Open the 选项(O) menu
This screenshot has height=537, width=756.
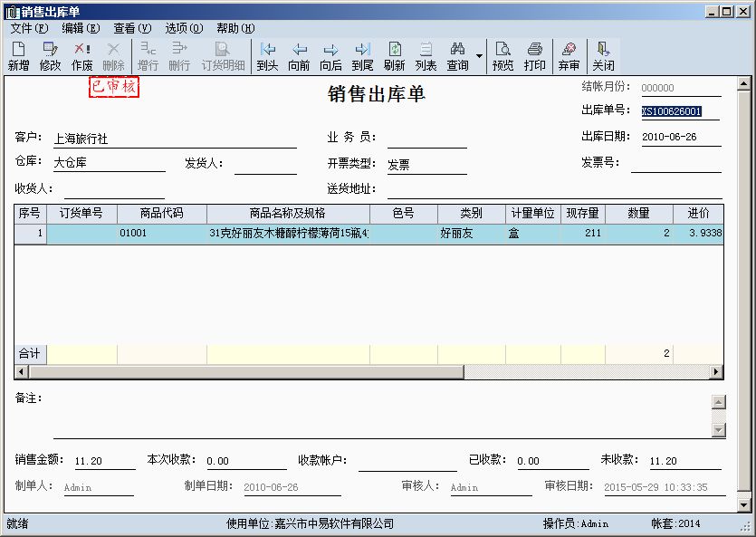click(x=184, y=28)
